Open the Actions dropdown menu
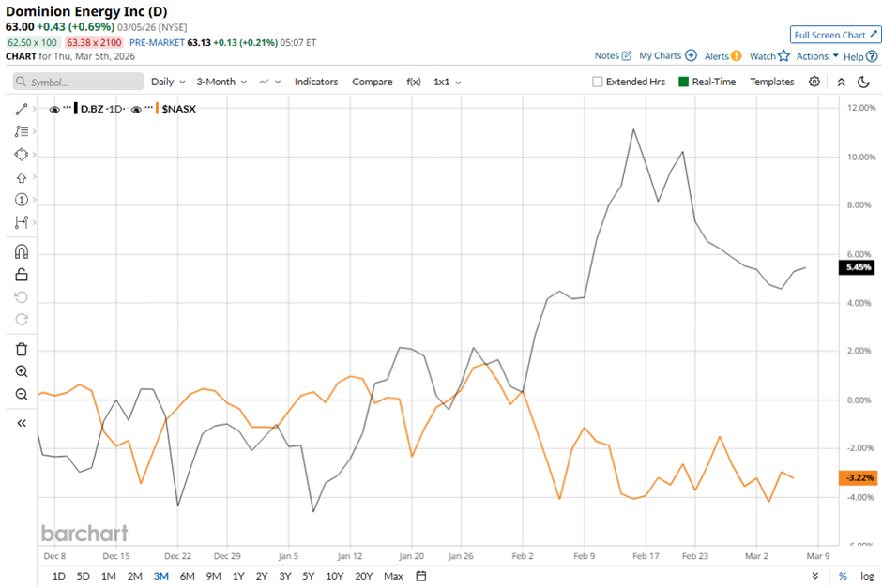This screenshot has height=588, width=882. point(817,56)
